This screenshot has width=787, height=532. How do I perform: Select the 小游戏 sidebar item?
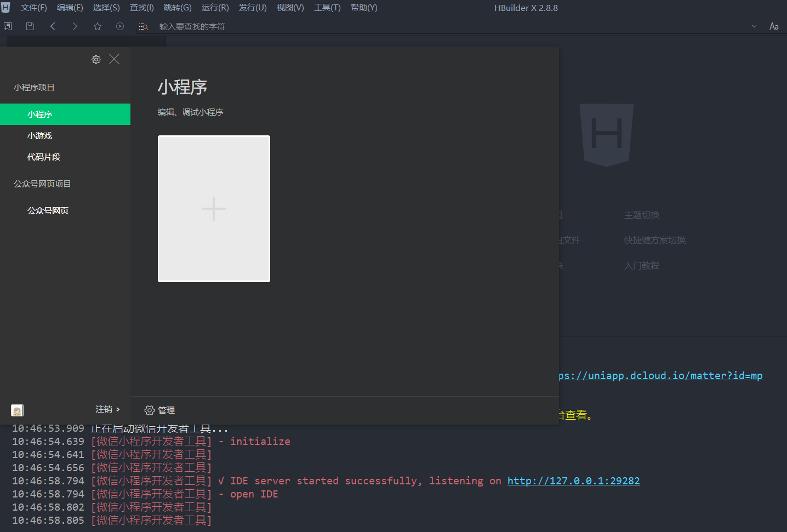(65, 135)
